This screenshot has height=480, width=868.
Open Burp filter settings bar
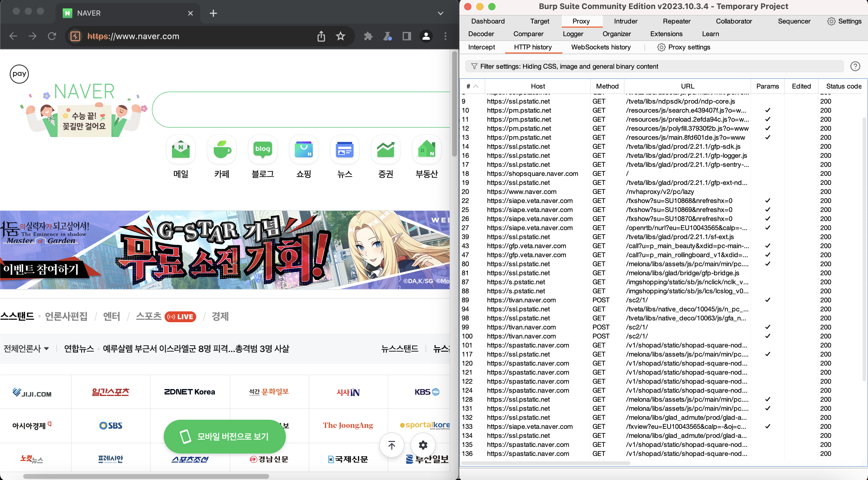[654, 66]
